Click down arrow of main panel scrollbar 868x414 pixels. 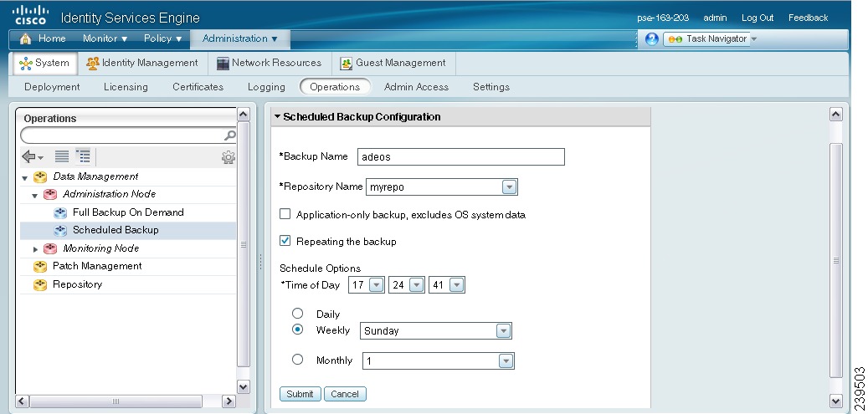(836, 400)
